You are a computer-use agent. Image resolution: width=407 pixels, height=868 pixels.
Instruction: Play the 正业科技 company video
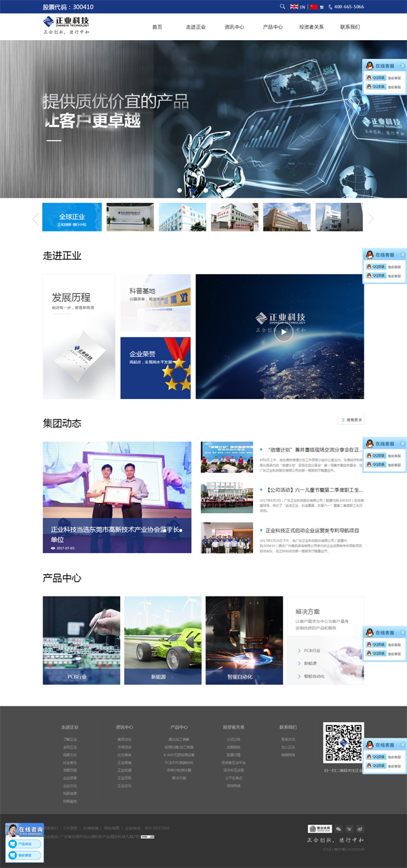click(284, 332)
